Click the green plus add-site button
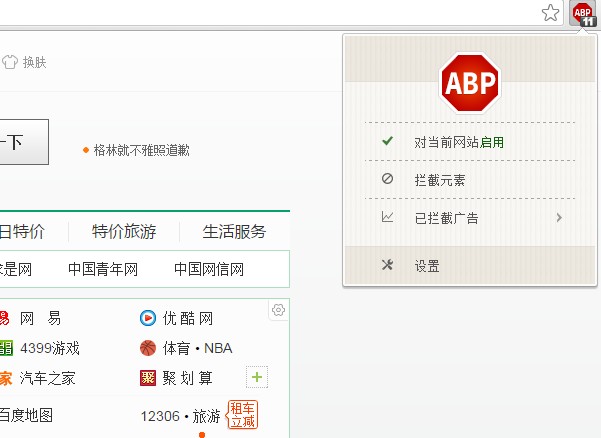 [257, 377]
